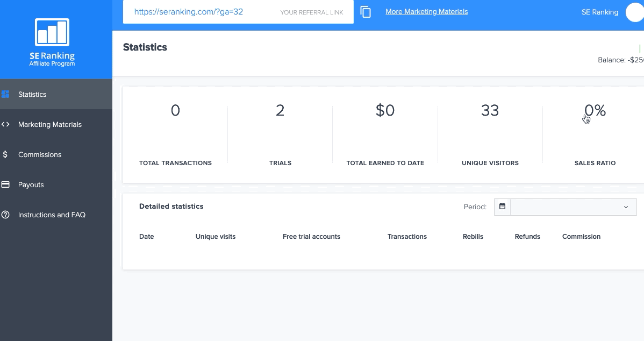
Task: Click the Statistics grid icon in the sidebar
Action: (x=5, y=94)
